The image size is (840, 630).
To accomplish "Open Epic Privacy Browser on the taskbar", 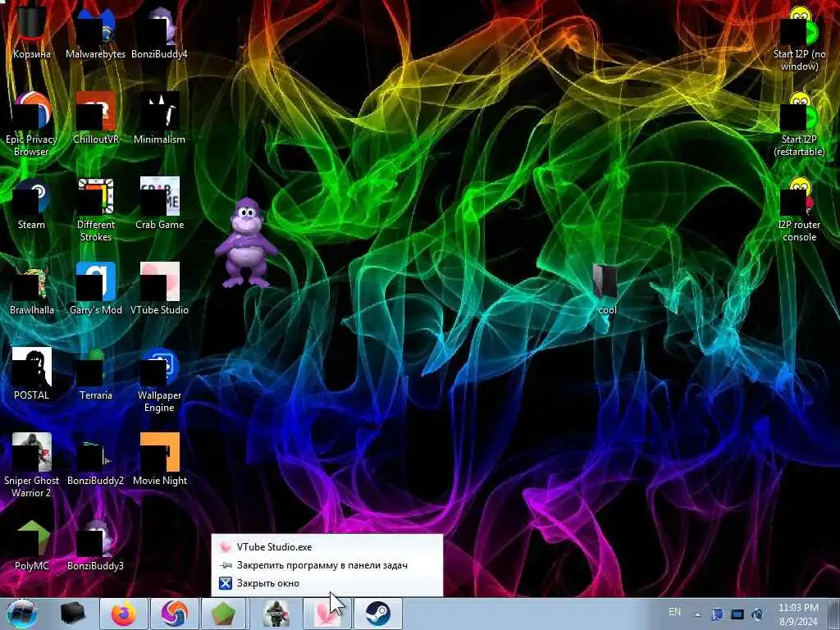I will click(174, 614).
